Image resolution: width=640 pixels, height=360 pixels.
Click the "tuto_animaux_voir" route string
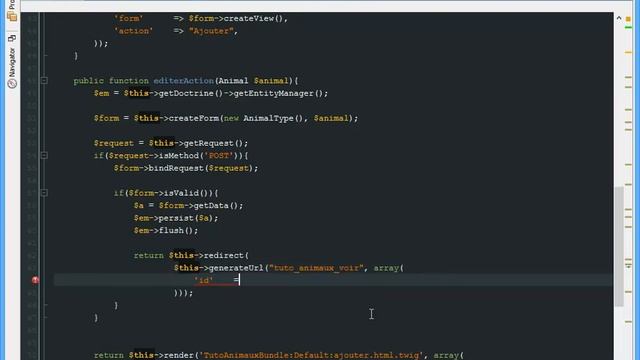point(316,268)
